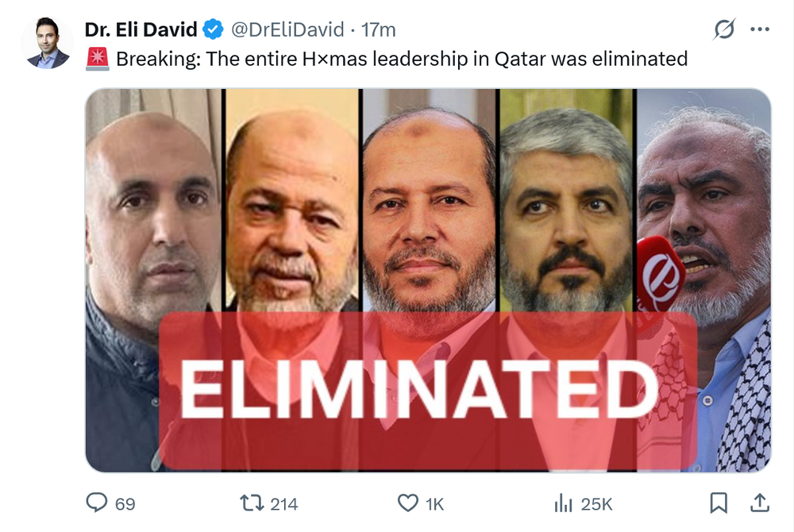This screenshot has height=532, width=794.
Task: Click the 69 replies count
Action: (x=125, y=504)
